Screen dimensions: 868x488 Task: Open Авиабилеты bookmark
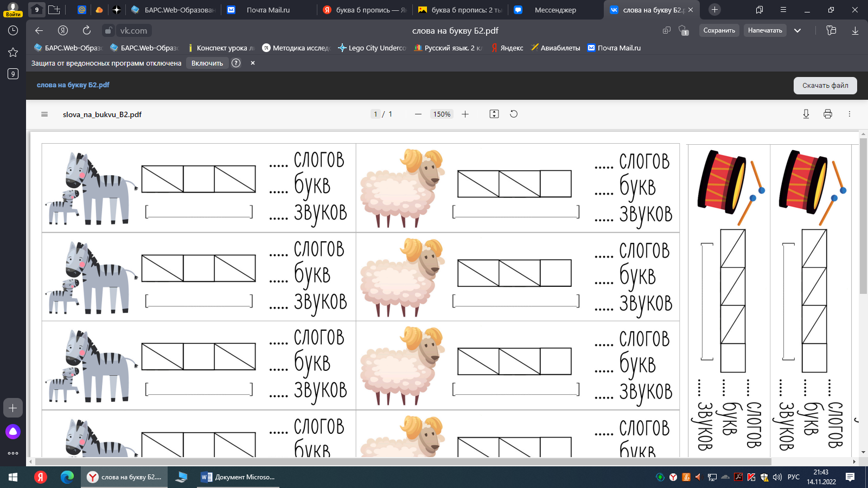coord(555,48)
